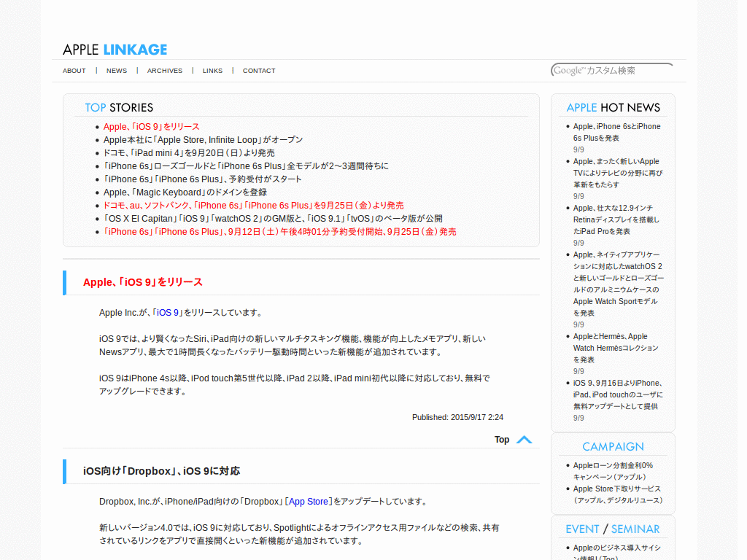
Task: Open the LINKS menu item
Action: tap(212, 71)
